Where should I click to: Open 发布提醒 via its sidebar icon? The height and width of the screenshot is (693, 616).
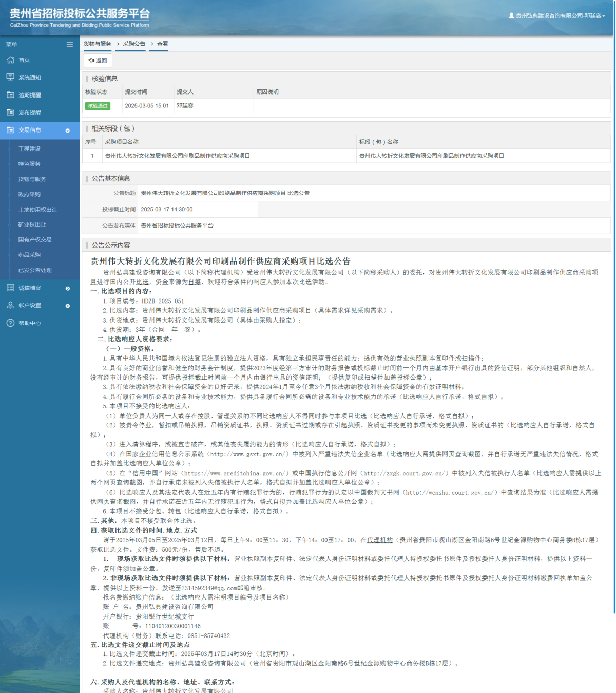tap(10, 112)
